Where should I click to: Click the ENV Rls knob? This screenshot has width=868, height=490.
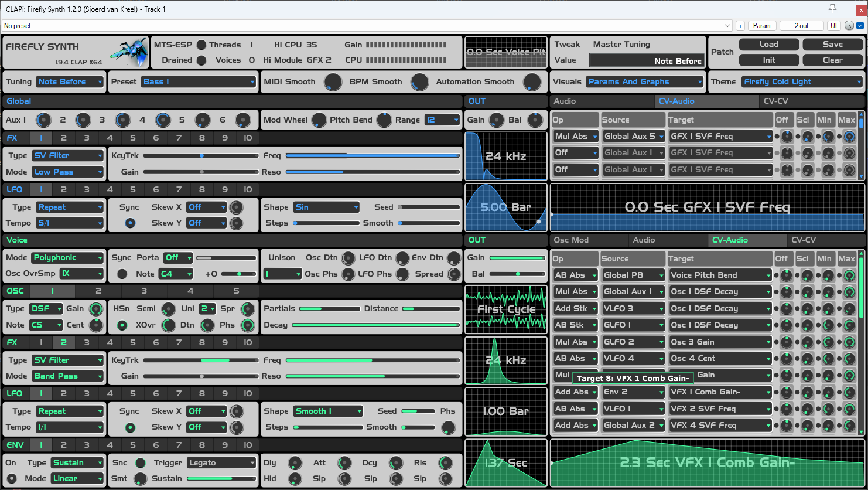click(446, 463)
